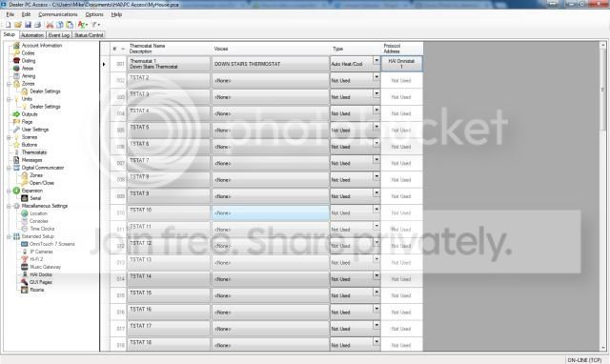The width and height of the screenshot is (610, 364).
Task: Open the Communications menu
Action: (57, 14)
